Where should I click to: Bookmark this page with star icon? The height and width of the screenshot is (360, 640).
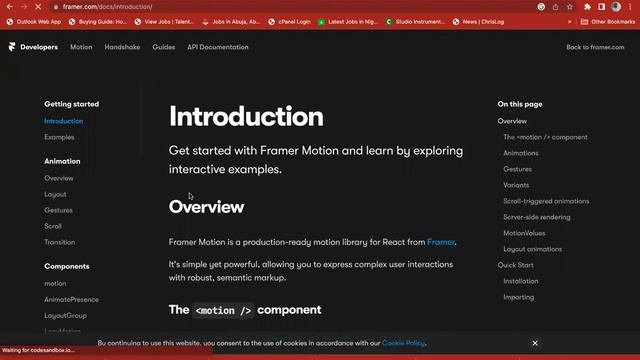tap(570, 7)
